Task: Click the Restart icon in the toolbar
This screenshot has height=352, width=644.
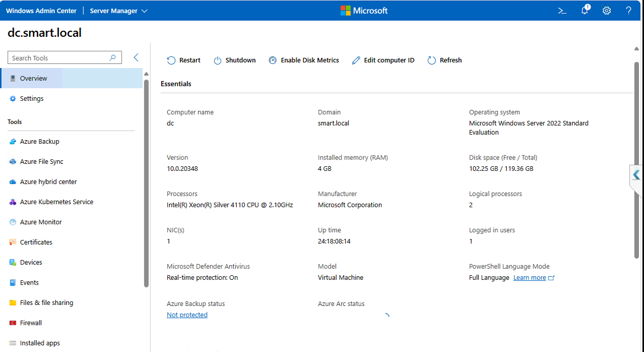Action: point(171,60)
